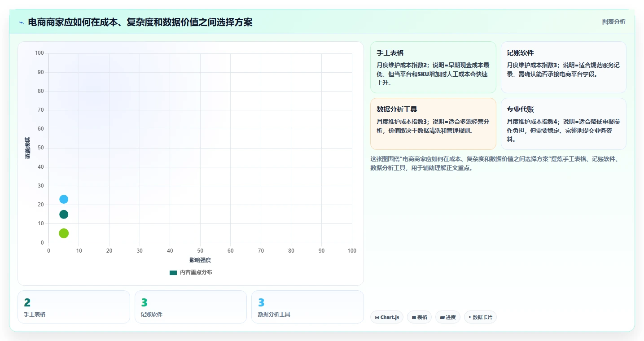Viewport: 644px width, 341px height.
Task: Select the blue data point on chart
Action: (64, 199)
